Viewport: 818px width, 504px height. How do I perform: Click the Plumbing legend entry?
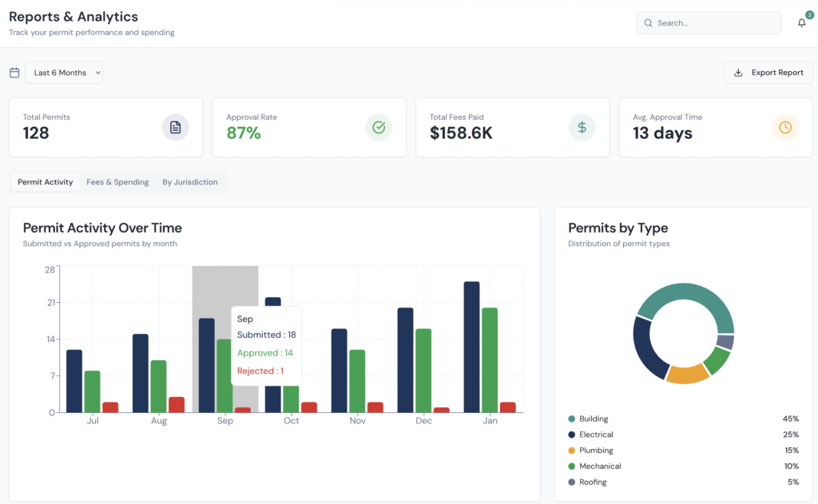[595, 450]
